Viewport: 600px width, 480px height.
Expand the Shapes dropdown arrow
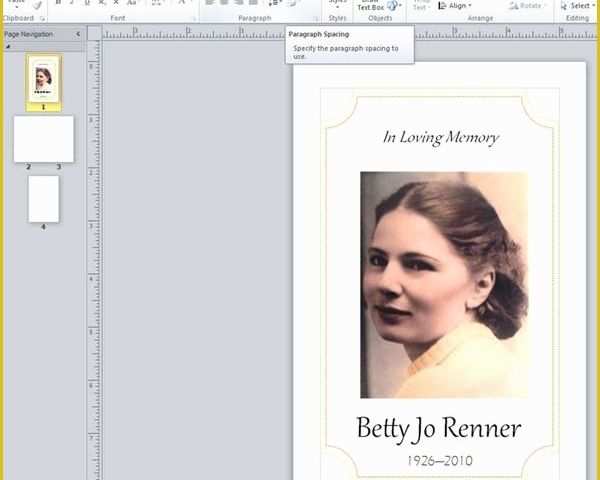coord(400,6)
